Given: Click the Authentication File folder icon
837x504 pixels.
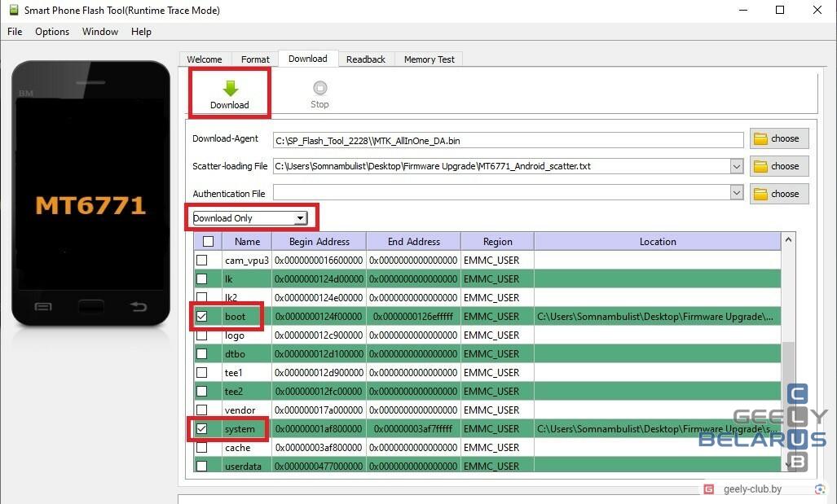Looking at the screenshot, I should tap(760, 194).
